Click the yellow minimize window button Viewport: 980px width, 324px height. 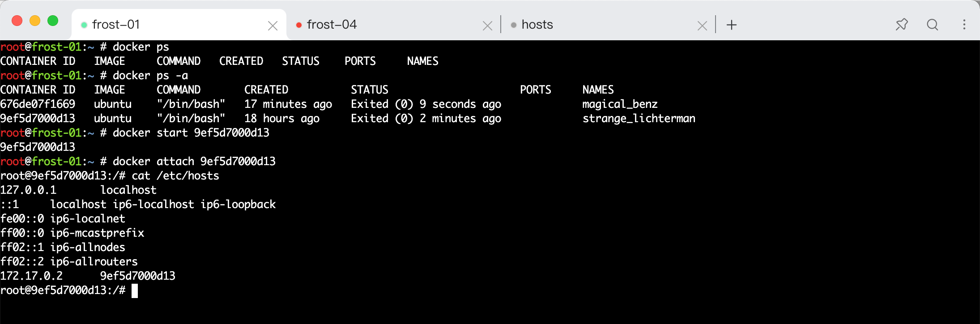pos(35,21)
